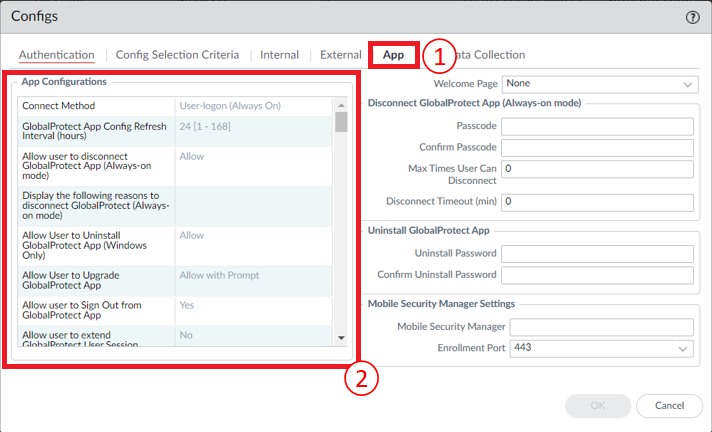Click scroll down arrow in App Configurations list

pyautogui.click(x=341, y=338)
